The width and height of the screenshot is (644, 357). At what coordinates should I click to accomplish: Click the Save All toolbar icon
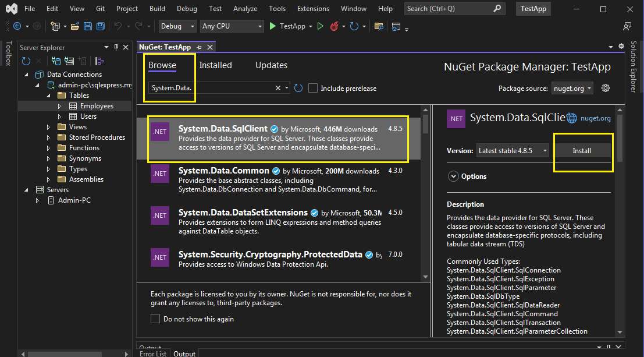pyautogui.click(x=101, y=26)
